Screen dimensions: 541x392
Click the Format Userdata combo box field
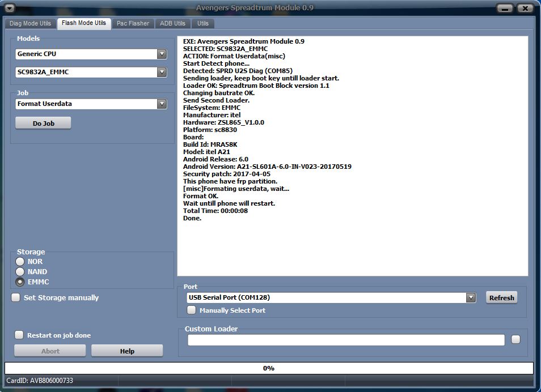pos(91,104)
